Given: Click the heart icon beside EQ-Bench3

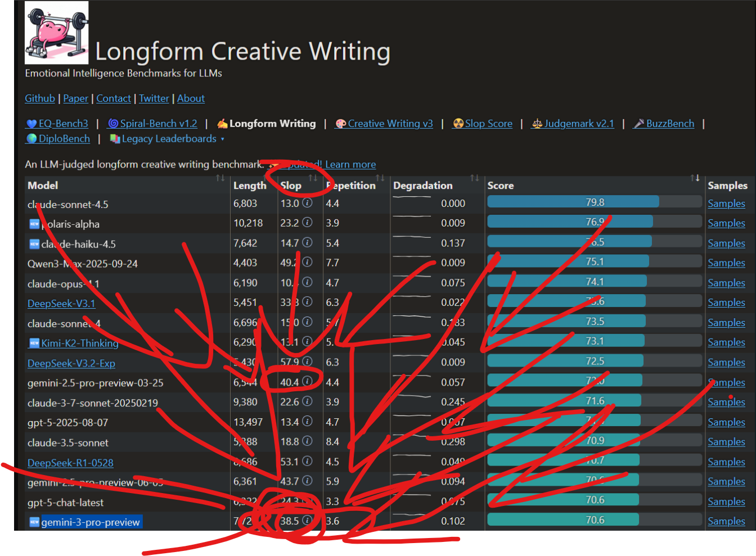Looking at the screenshot, I should pos(31,124).
